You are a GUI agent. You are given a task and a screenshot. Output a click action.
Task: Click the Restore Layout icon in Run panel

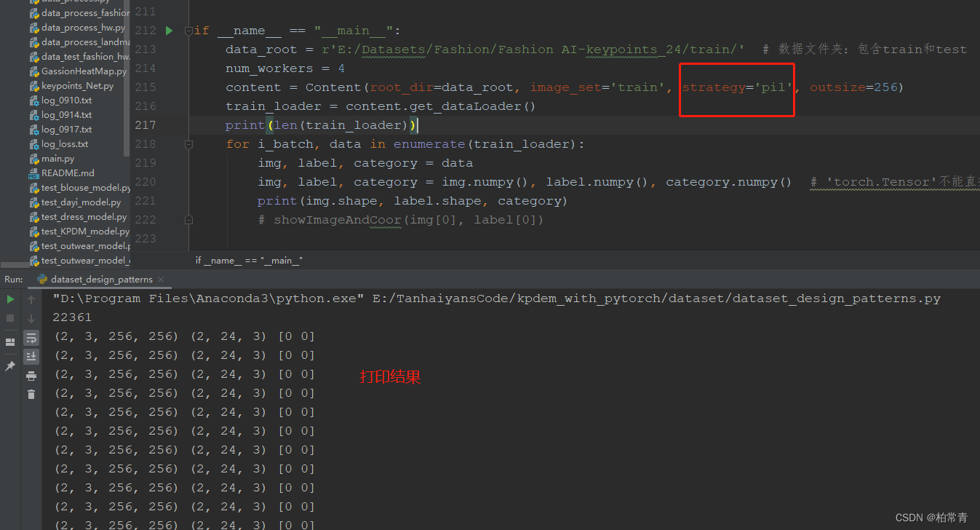coord(10,341)
